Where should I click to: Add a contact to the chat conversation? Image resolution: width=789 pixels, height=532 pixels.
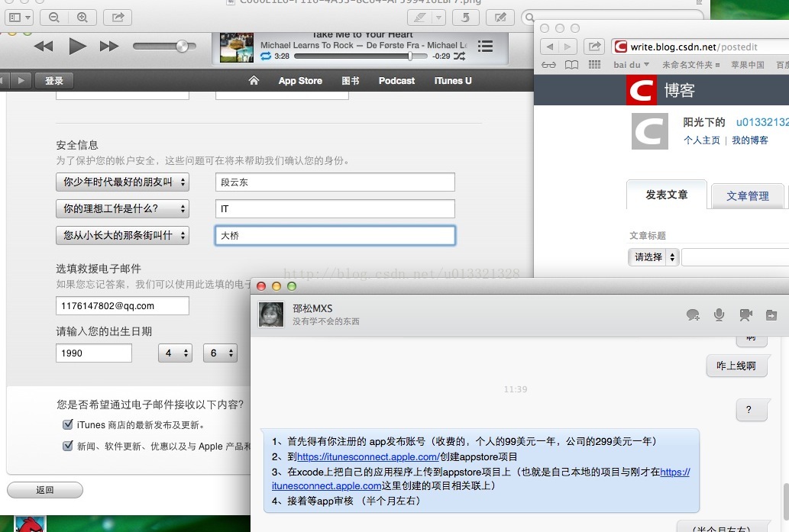[693, 314]
